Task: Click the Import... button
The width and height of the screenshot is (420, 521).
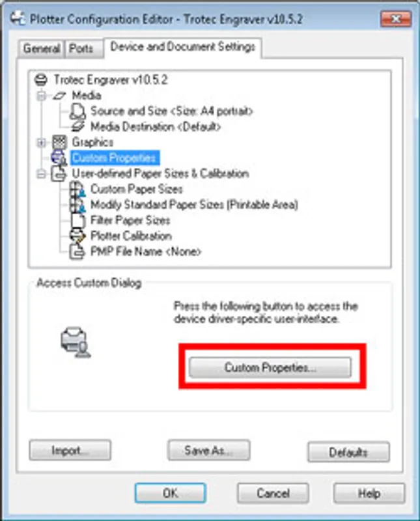Action: [70, 450]
